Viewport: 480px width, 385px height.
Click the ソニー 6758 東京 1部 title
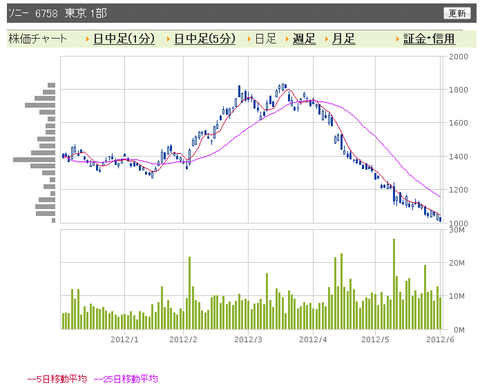57,13
